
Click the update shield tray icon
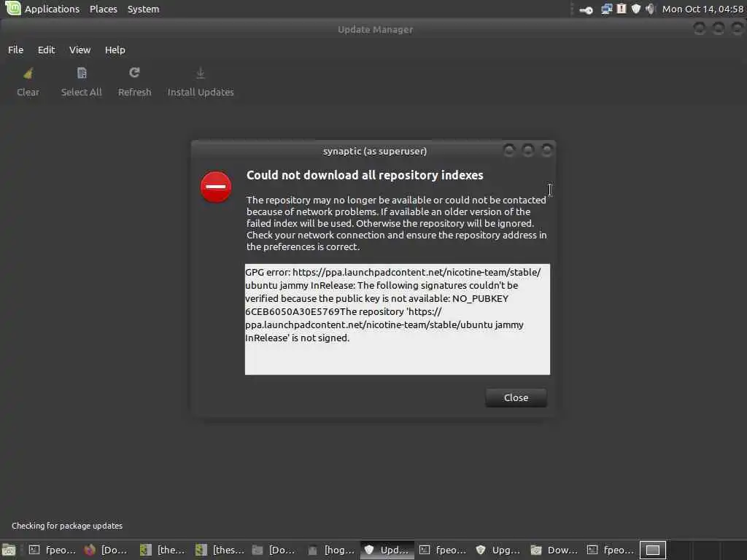[636, 9]
